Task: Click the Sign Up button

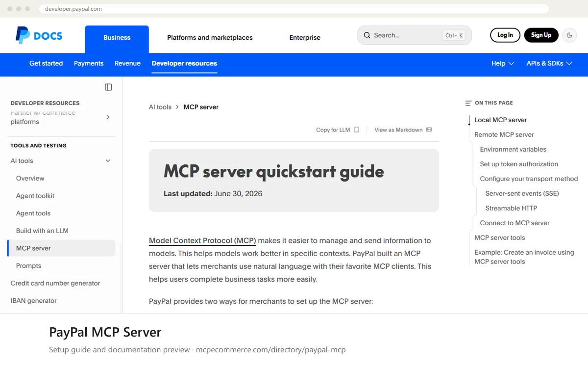Action: pyautogui.click(x=541, y=35)
